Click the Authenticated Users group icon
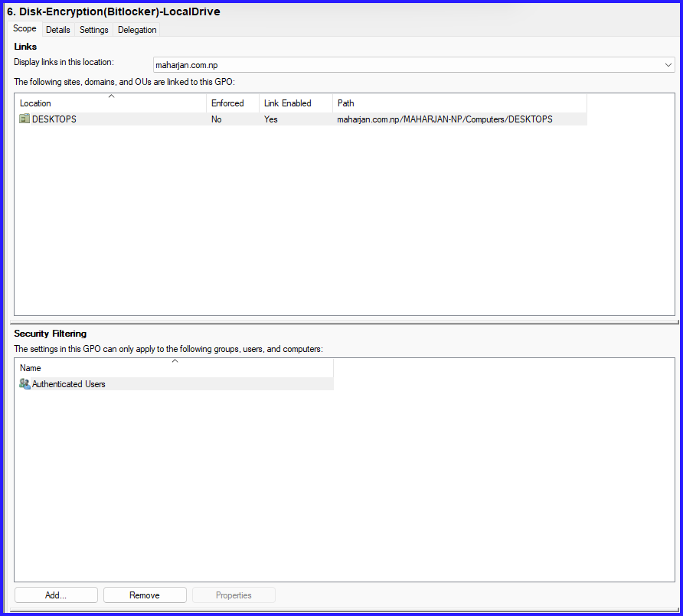 point(25,384)
